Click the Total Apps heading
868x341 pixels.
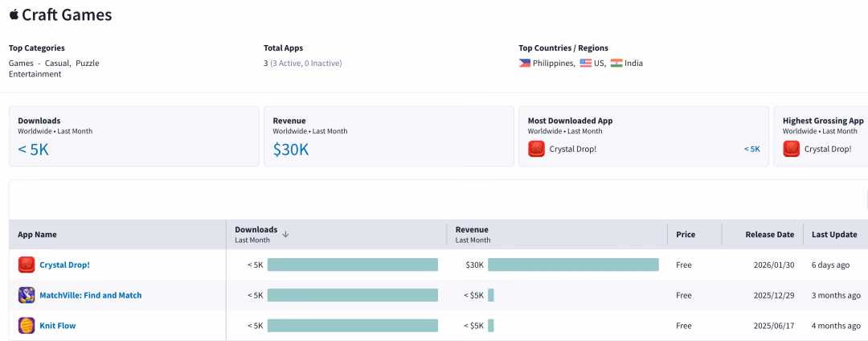[x=284, y=48]
